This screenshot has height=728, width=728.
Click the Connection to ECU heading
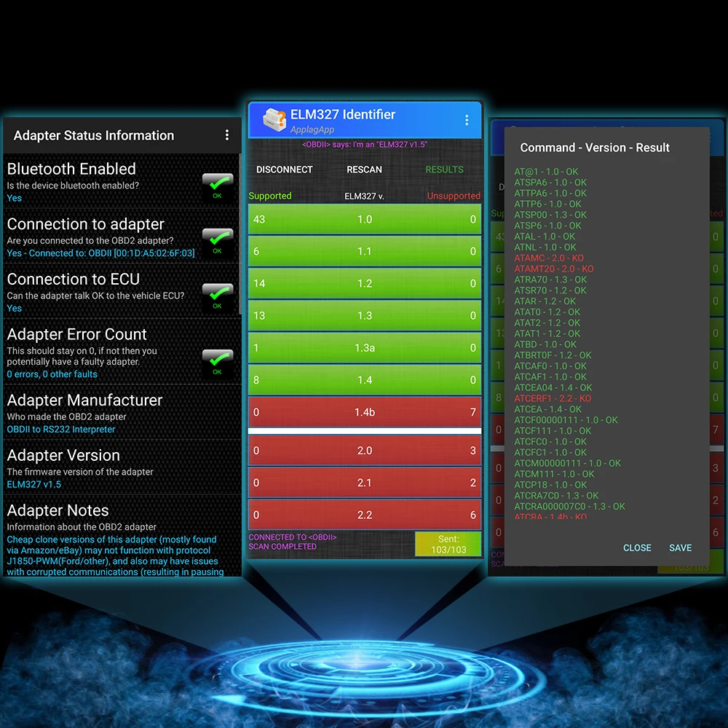pyautogui.click(x=74, y=279)
